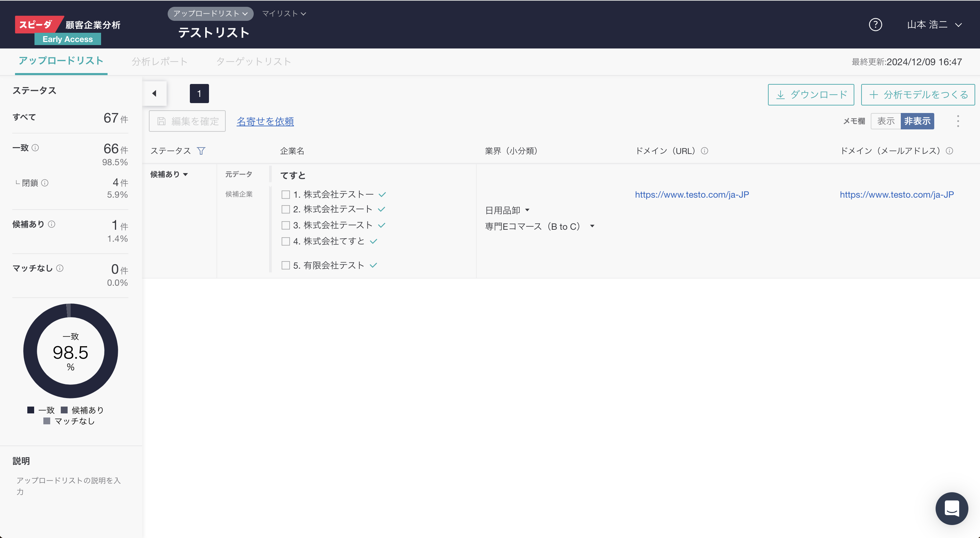
Task: Click the ダウンロード button
Action: (811, 95)
